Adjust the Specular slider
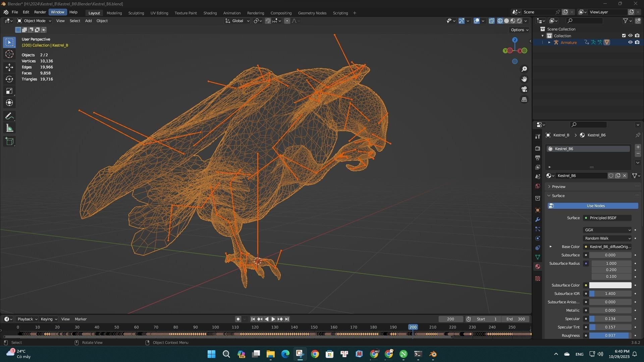Viewport: 644px width, 362px height. tap(610, 319)
